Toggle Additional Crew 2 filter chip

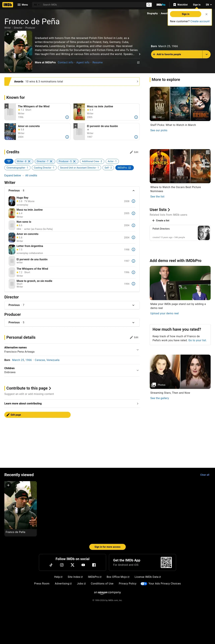tap(92, 161)
